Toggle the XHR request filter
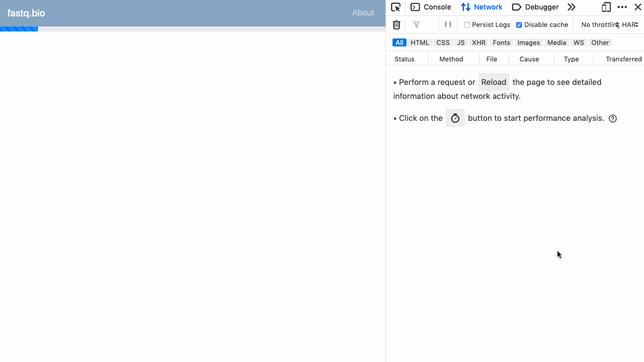This screenshot has height=362, width=644. click(x=478, y=42)
